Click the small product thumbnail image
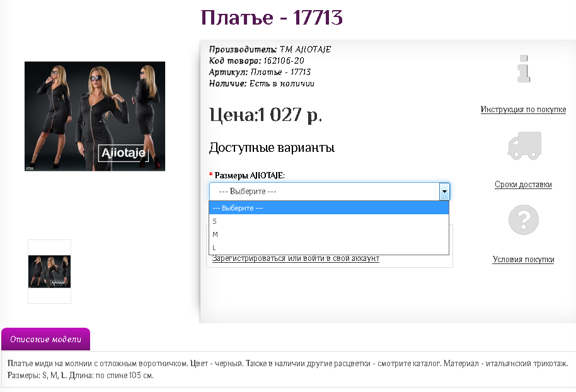576x392 pixels. (x=50, y=272)
